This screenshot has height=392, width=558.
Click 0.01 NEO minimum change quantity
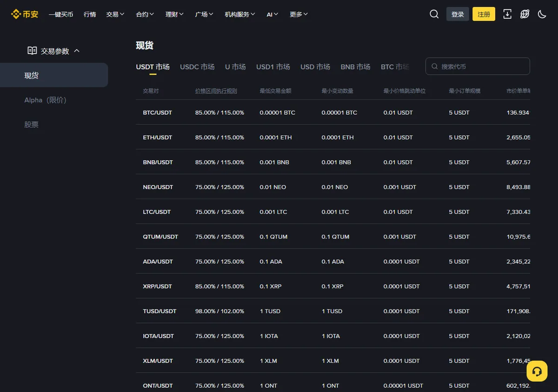(335, 187)
